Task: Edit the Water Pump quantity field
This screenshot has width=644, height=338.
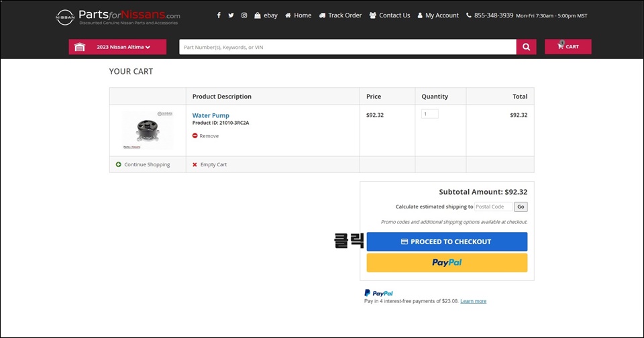Action: [429, 114]
